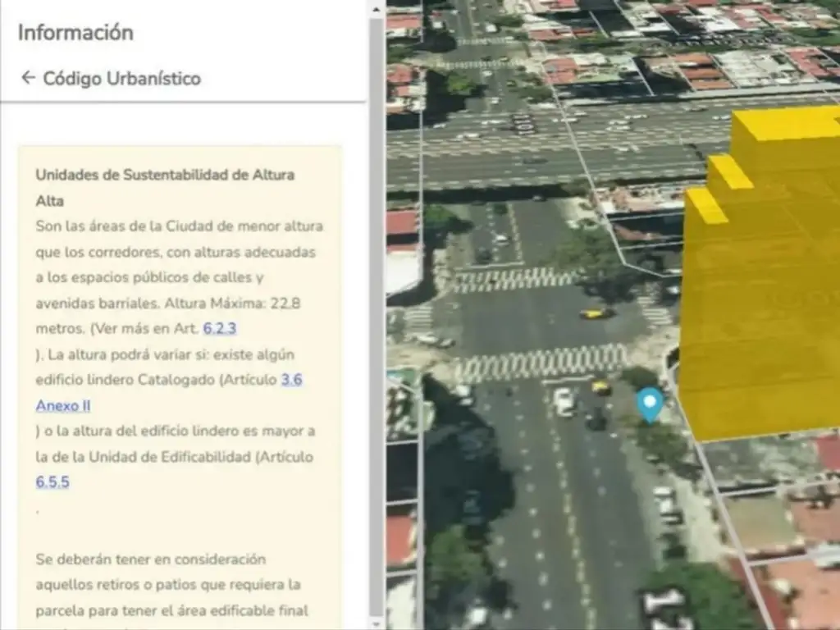
Task: Click the info panel scrollbar thumb
Action: point(376,312)
